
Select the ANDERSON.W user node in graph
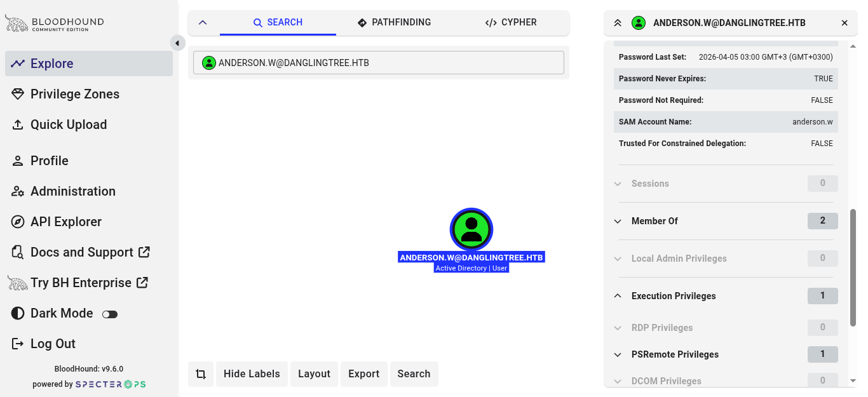coord(471,229)
